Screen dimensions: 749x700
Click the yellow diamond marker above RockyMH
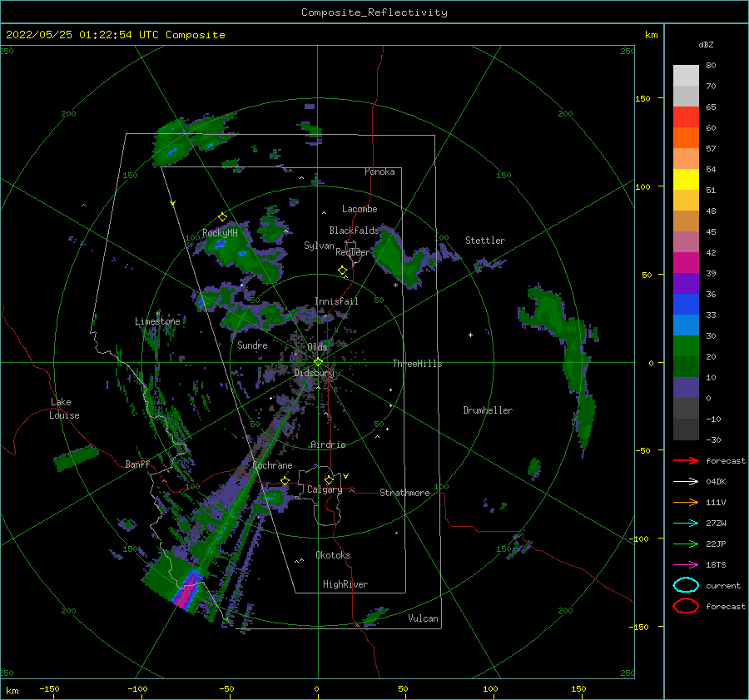click(222, 217)
